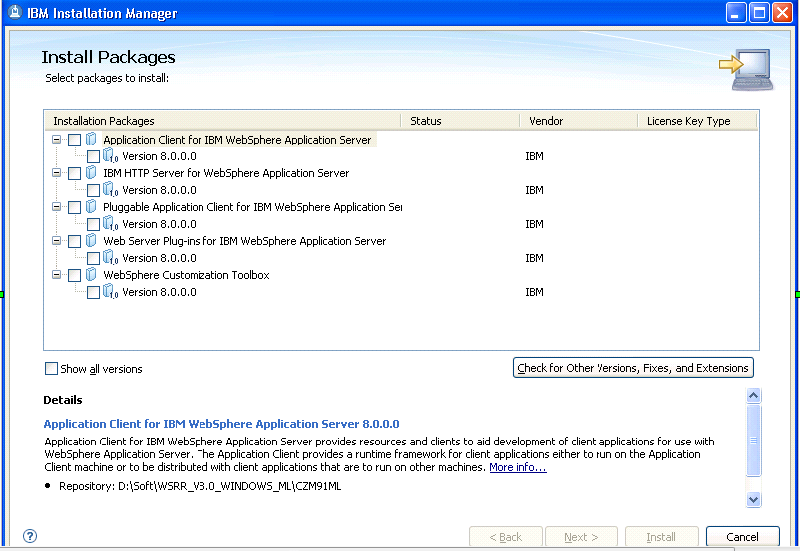This screenshot has height=551, width=800.
Task: Minimize the IBM Installation Manager window
Action: coord(736,13)
